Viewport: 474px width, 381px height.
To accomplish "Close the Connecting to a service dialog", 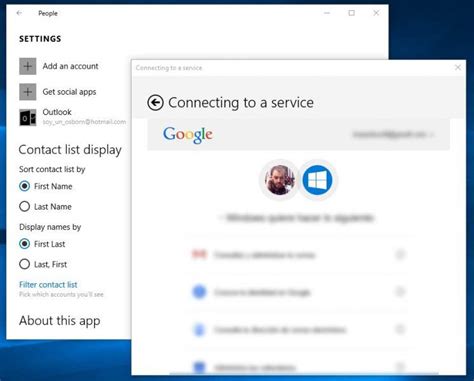I will tap(458, 67).
